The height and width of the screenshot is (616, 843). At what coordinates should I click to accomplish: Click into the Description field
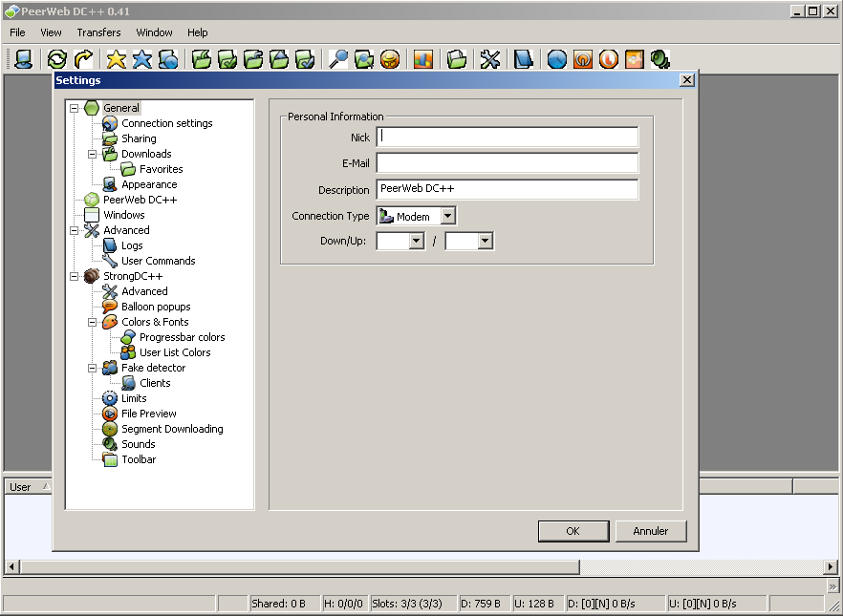click(507, 189)
